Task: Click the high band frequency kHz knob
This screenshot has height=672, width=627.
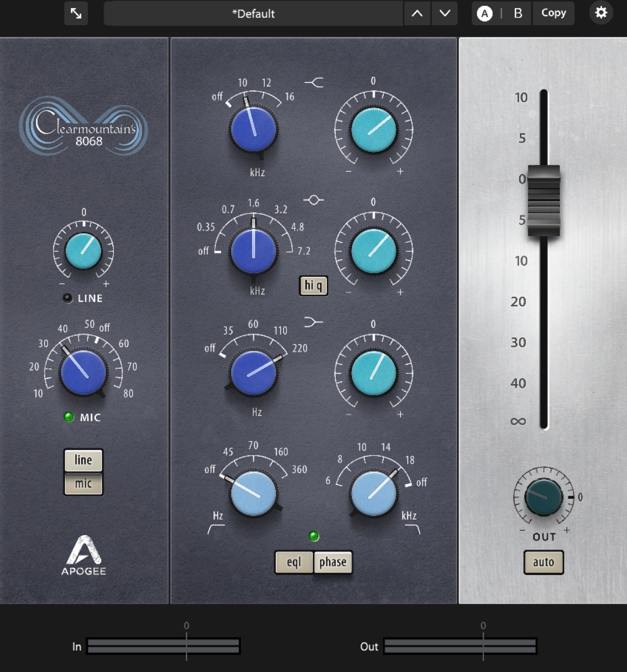Action: point(254,130)
